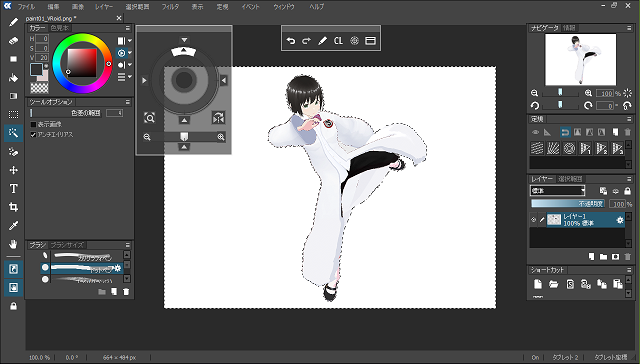
Task: Click New file shortcut icon
Action: (538, 284)
